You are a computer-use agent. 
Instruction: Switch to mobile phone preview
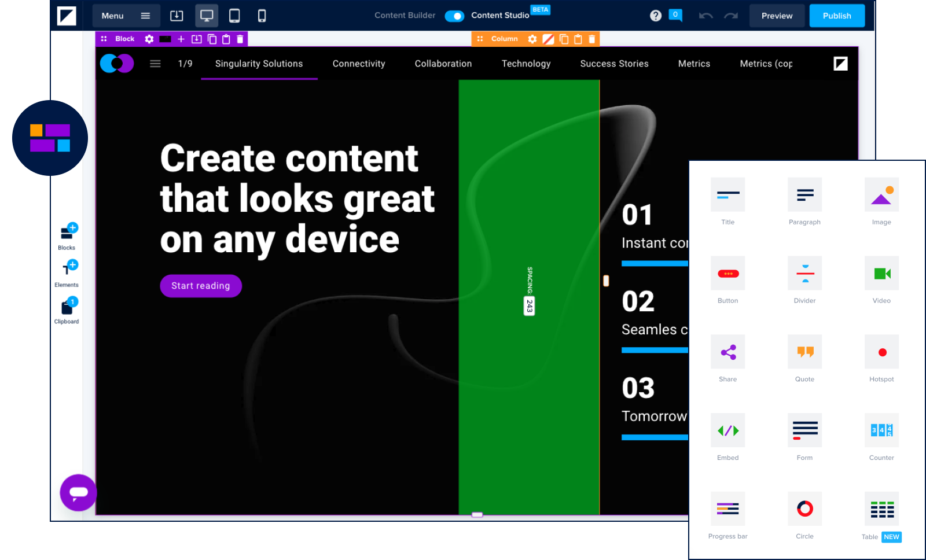(262, 16)
